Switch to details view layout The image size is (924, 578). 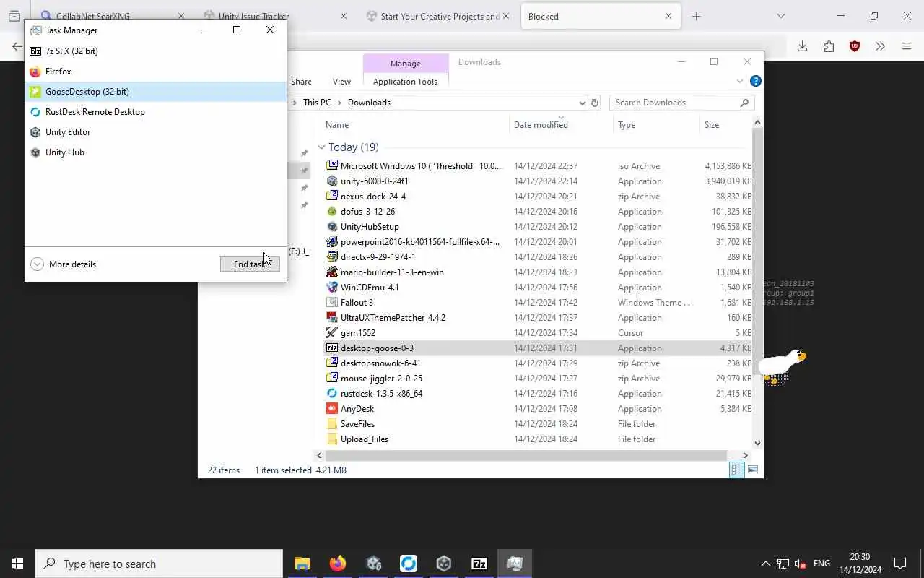737,470
